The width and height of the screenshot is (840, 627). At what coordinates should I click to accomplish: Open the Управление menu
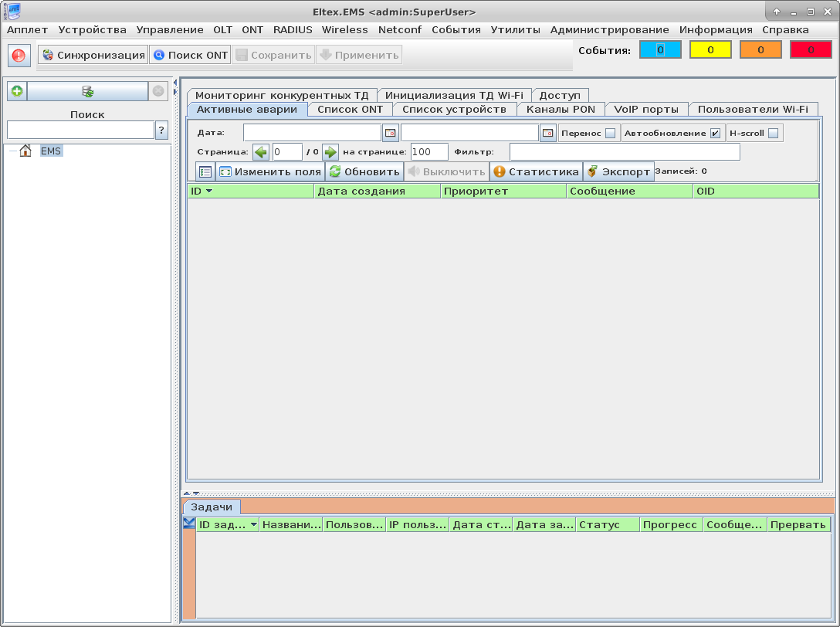[170, 30]
